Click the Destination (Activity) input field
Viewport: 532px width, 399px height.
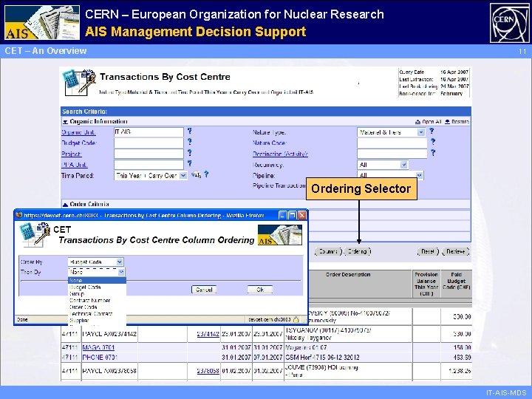coord(392,154)
